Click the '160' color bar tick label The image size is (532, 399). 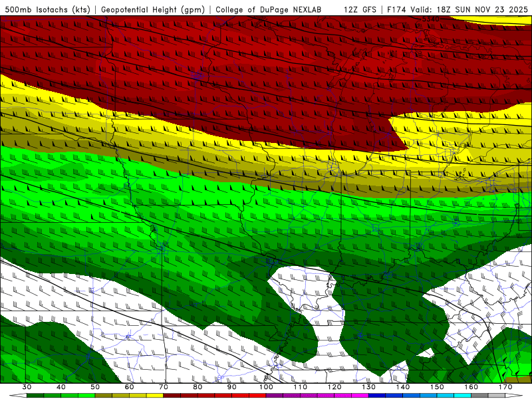(471, 387)
